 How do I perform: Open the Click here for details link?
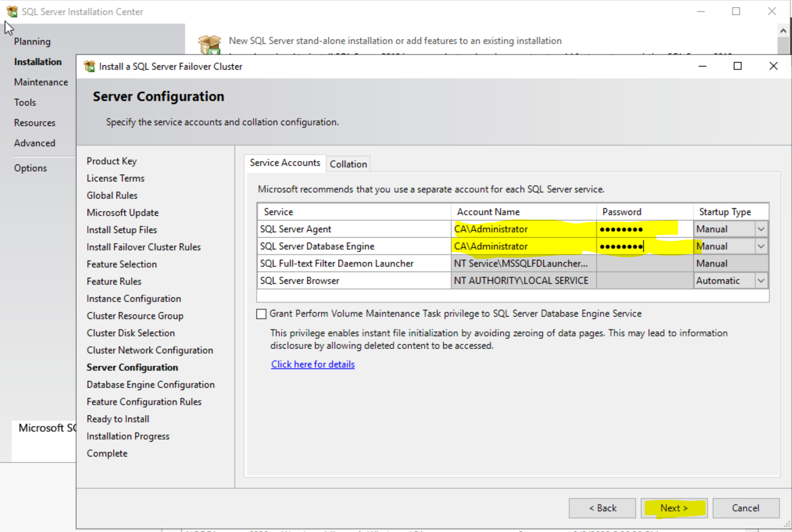tap(313, 364)
